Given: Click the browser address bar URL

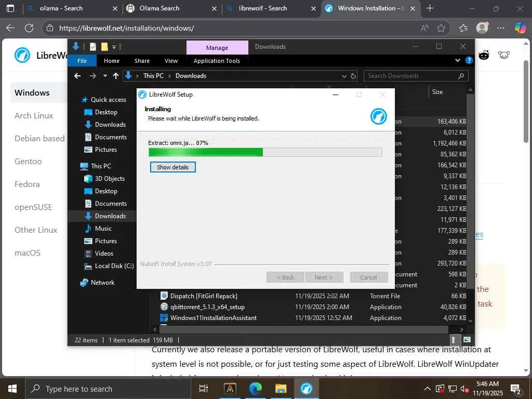Looking at the screenshot, I should (x=127, y=28).
